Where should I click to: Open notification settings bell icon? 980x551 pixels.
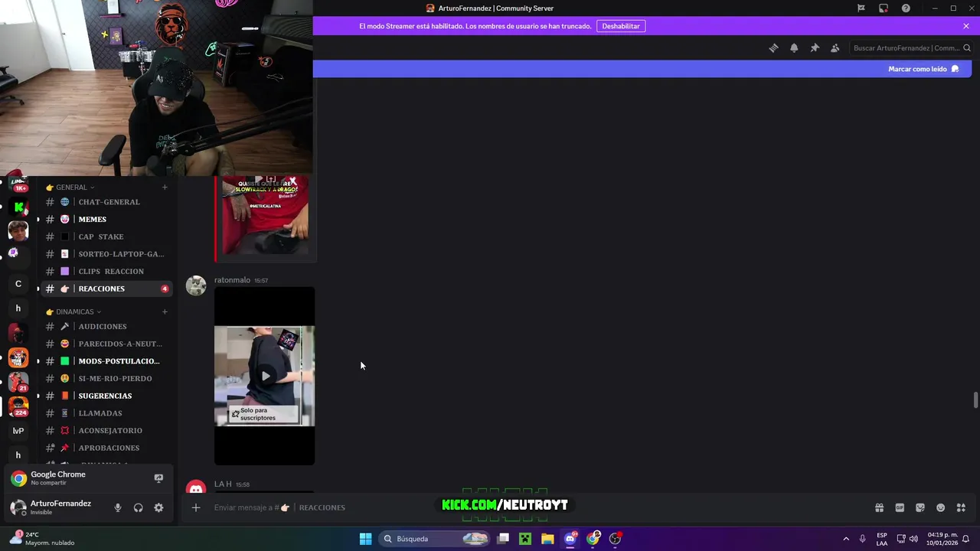point(794,48)
